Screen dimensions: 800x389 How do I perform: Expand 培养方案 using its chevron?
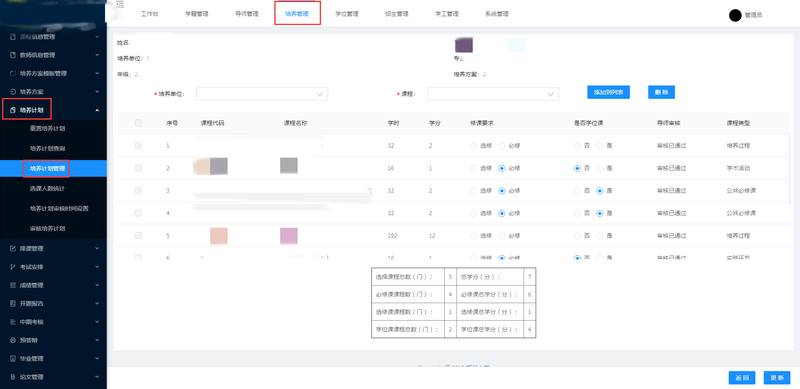coord(97,92)
